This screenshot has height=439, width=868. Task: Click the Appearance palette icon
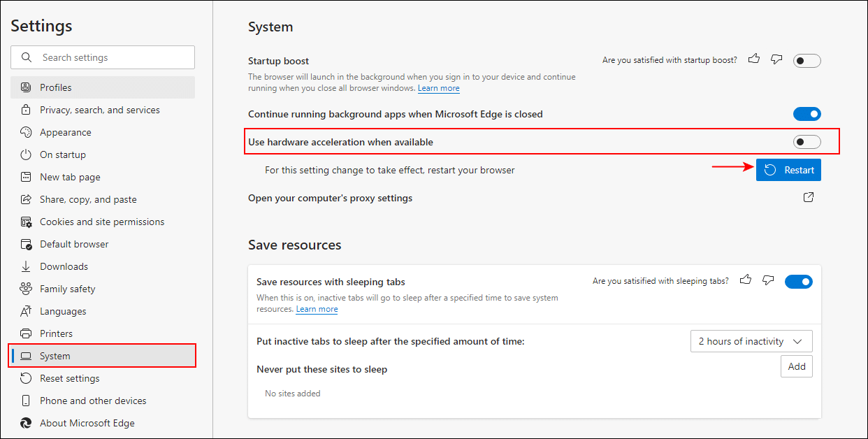pyautogui.click(x=26, y=132)
